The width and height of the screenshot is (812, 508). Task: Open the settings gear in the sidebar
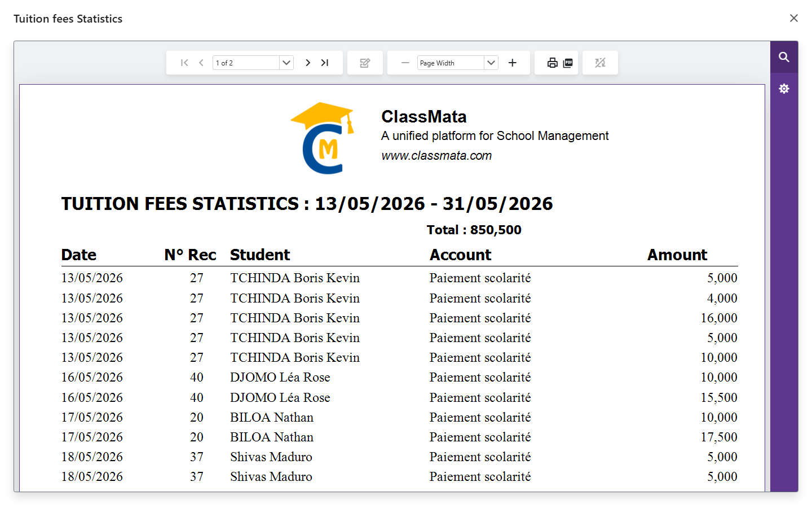[784, 89]
